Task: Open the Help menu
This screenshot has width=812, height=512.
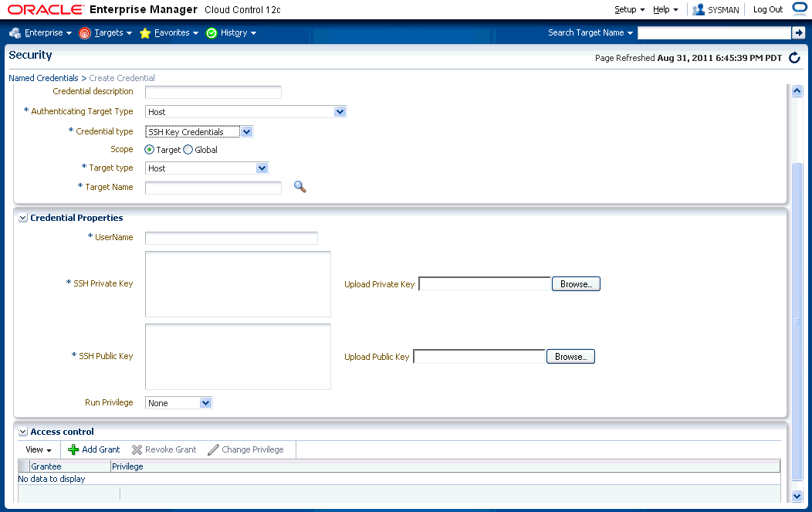Action: point(665,9)
